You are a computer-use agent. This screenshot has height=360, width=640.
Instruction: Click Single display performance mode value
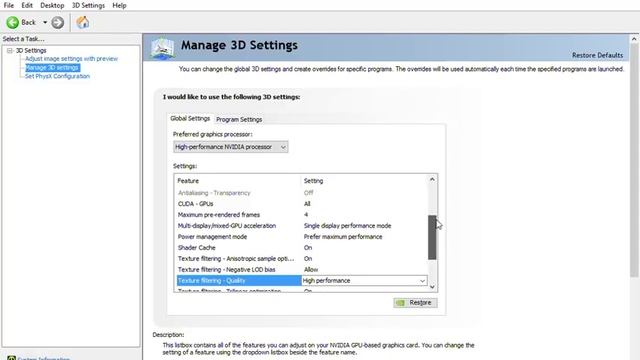(347, 226)
